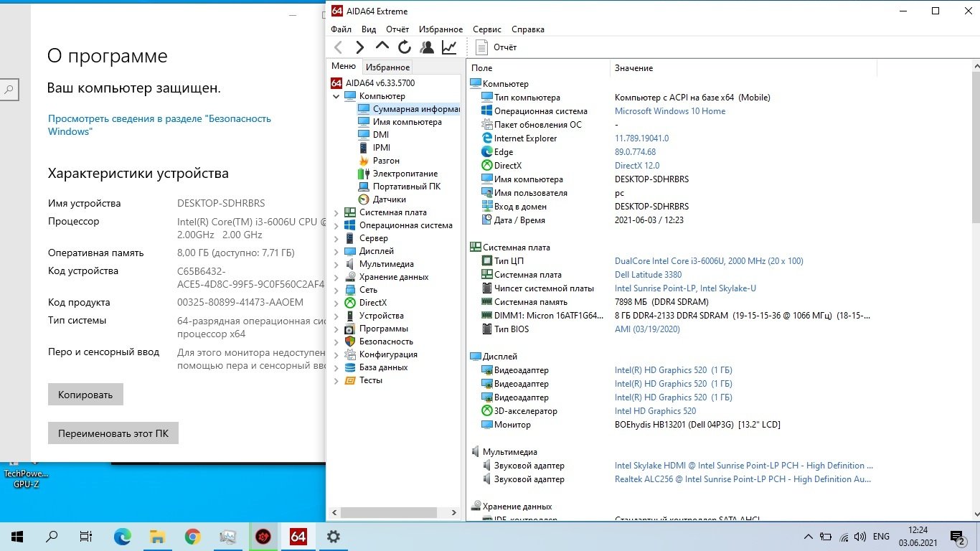980x551 pixels.
Task: Click the ENG language indicator
Action: [x=881, y=537]
